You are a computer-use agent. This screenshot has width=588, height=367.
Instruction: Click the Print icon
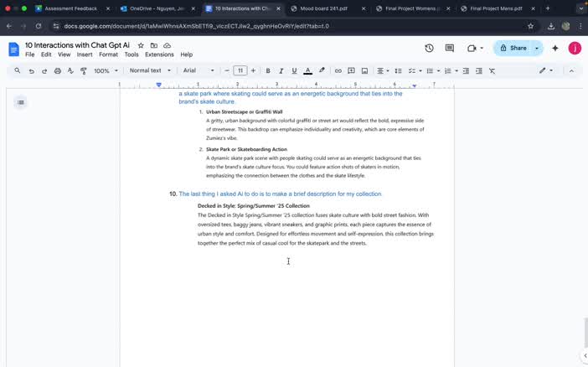[57, 70]
